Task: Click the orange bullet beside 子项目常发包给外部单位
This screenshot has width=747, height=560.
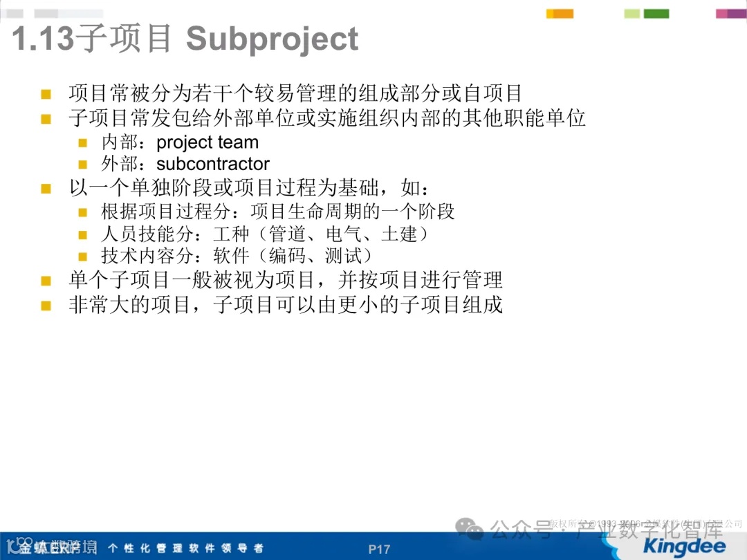Action: pyautogui.click(x=47, y=118)
